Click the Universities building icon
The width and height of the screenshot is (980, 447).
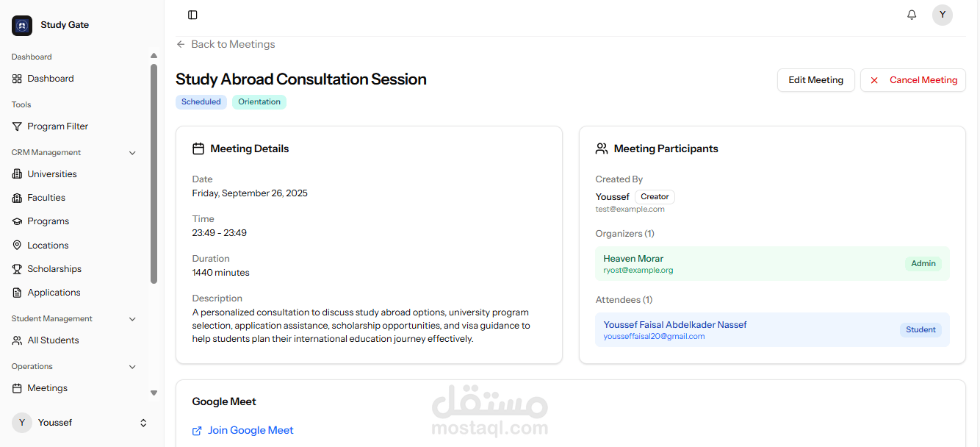[x=18, y=174]
